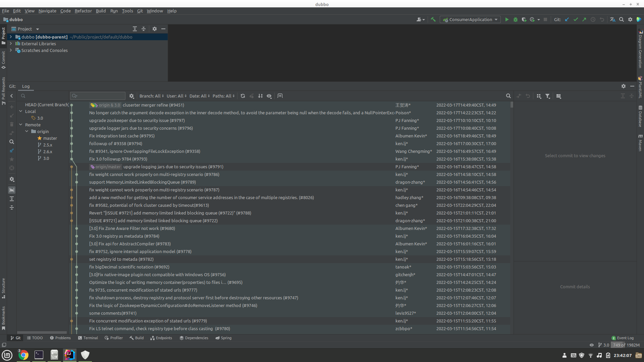The width and height of the screenshot is (644, 362).
Task: Hide the Project tool window
Action: (x=163, y=29)
